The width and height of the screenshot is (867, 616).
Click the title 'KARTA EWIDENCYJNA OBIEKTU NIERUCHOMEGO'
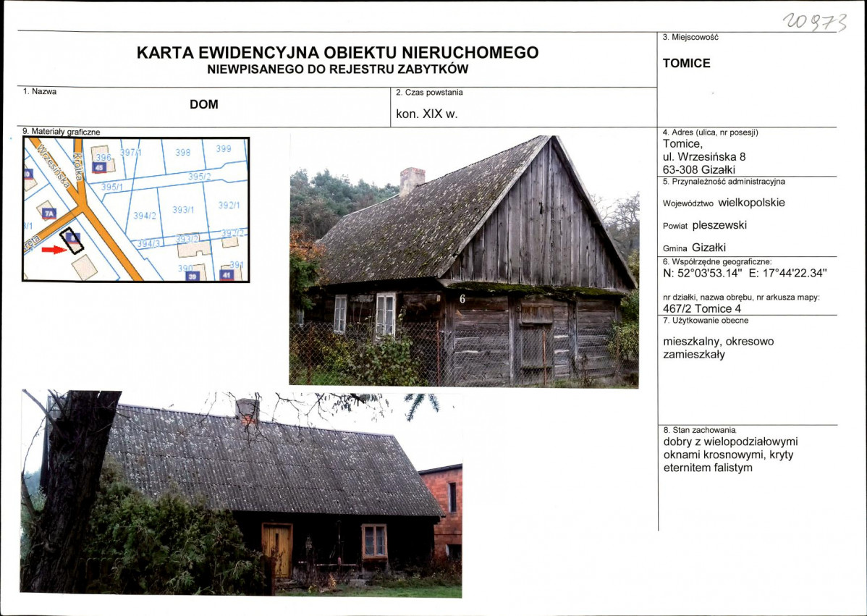tap(337, 53)
